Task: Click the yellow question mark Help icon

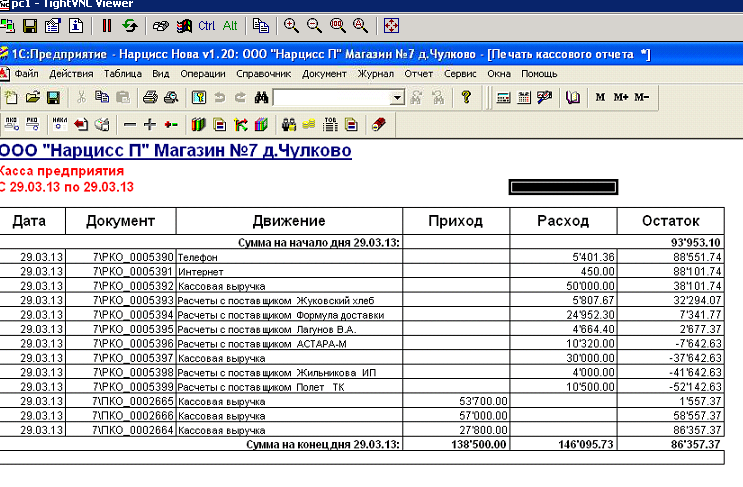Action: click(x=466, y=98)
